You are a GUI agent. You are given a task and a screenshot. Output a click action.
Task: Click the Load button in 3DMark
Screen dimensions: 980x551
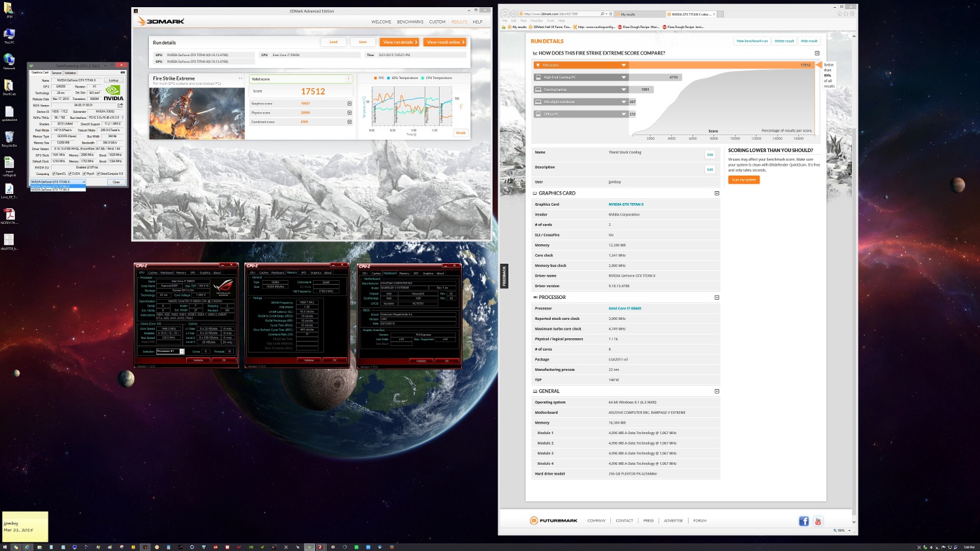pyautogui.click(x=333, y=42)
